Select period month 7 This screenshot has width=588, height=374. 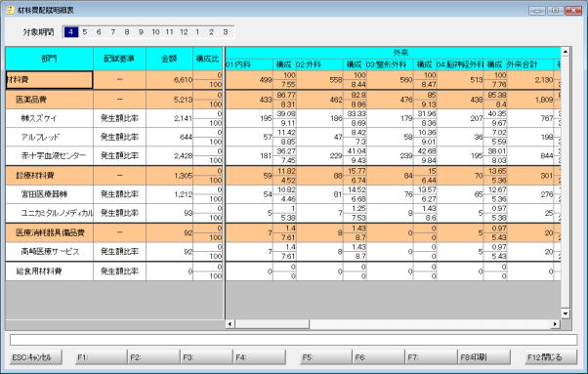[x=113, y=32]
